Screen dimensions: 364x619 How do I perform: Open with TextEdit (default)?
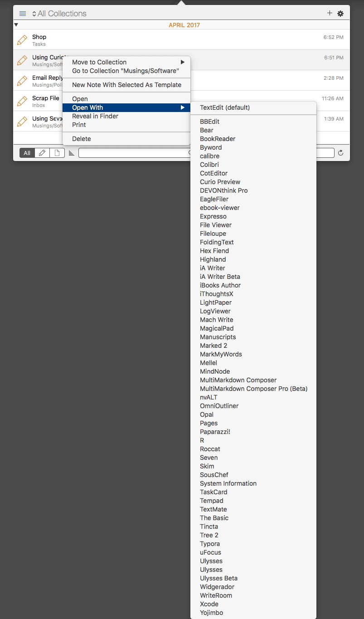253,107
